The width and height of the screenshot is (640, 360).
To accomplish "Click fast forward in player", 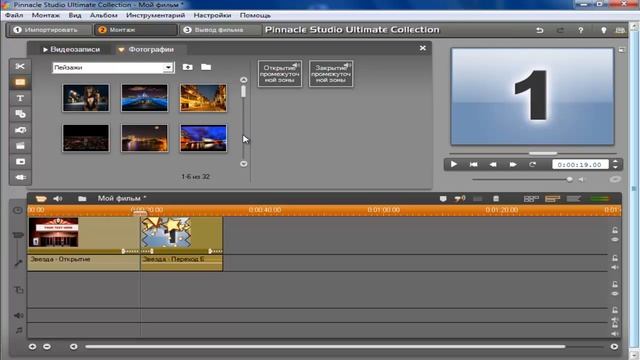I will tap(513, 164).
